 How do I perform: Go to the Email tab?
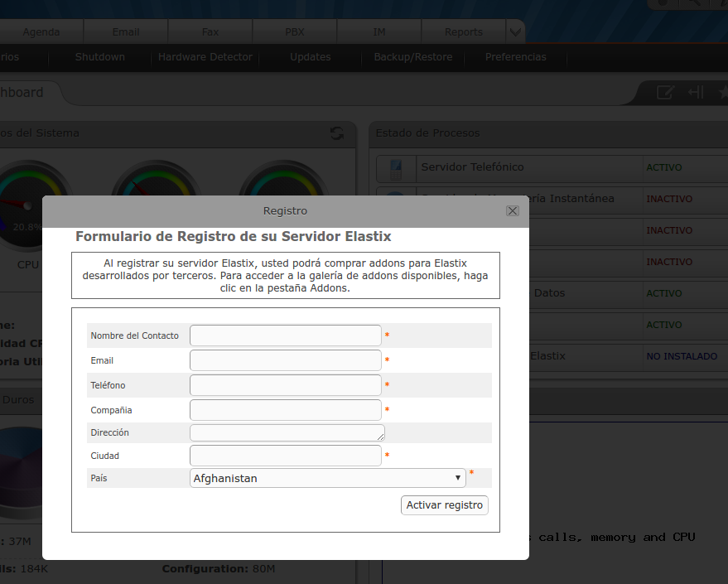(126, 32)
